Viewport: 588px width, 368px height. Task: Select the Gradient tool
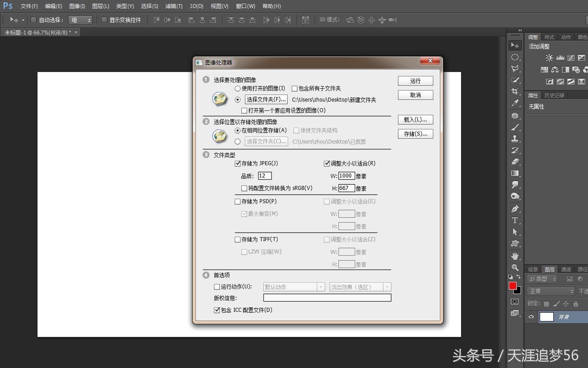click(x=515, y=173)
